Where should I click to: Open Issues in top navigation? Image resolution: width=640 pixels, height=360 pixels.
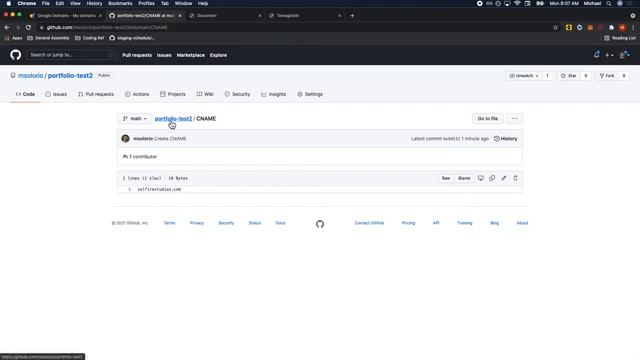click(x=164, y=55)
